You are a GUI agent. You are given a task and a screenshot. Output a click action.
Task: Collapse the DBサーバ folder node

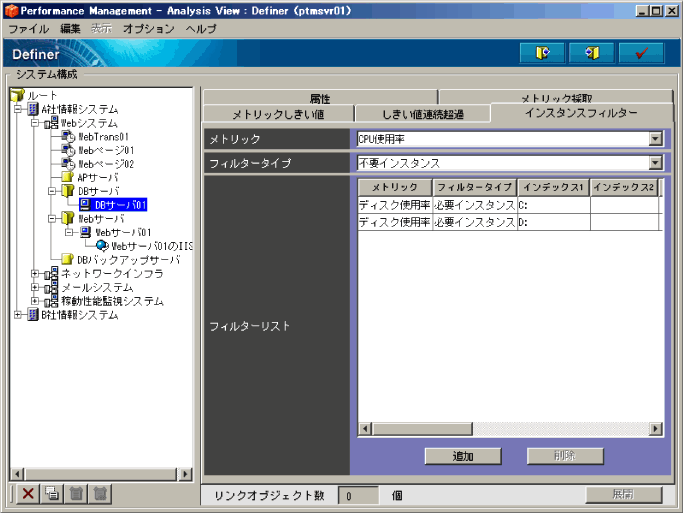pos(52,191)
